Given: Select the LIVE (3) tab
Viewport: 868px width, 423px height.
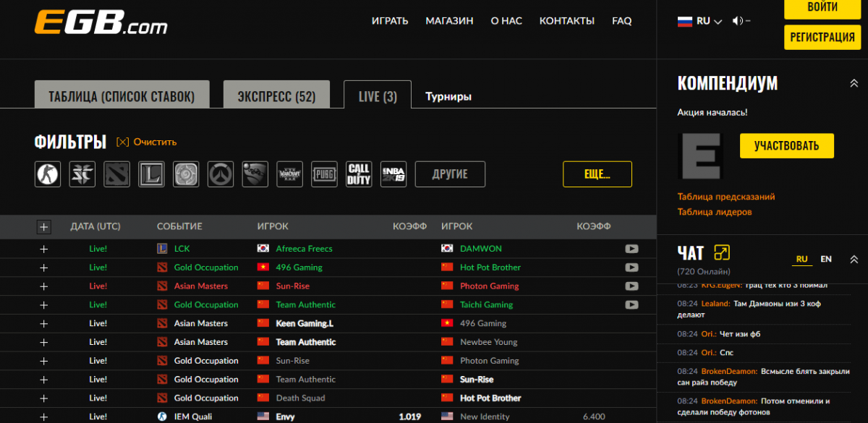Looking at the screenshot, I should 378,95.
